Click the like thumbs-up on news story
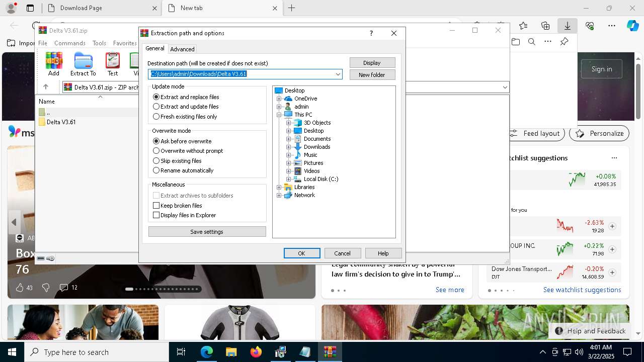 pos(20,288)
